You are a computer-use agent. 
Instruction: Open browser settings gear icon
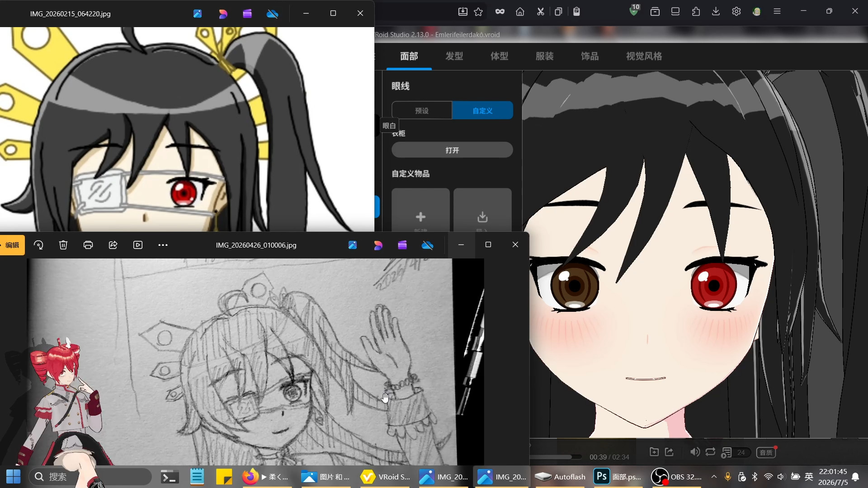click(736, 12)
